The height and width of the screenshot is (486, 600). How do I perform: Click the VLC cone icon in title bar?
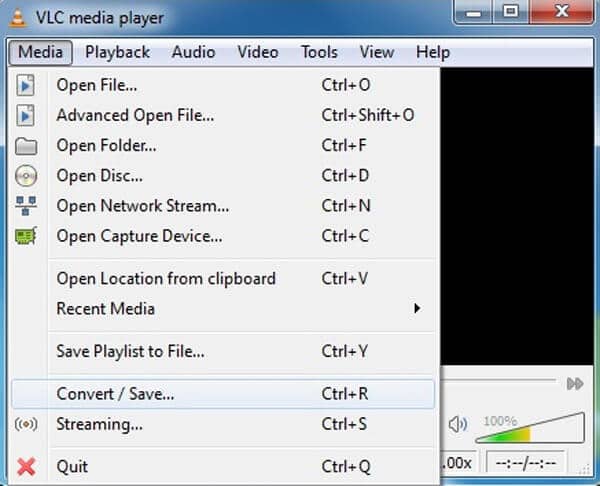(x=18, y=18)
